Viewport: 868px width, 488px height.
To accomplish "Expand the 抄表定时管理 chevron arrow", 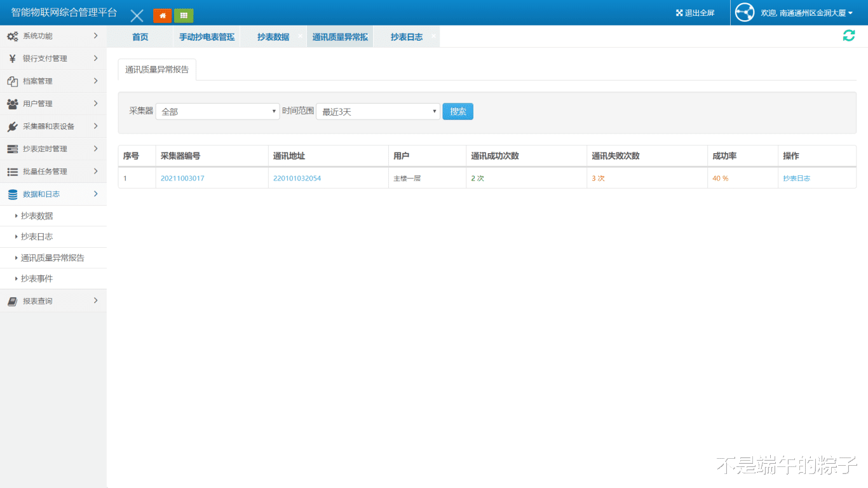I will (x=95, y=149).
